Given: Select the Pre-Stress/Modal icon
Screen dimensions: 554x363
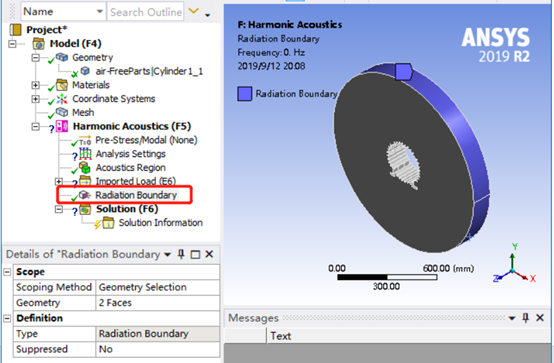Looking at the screenshot, I should 85,140.
